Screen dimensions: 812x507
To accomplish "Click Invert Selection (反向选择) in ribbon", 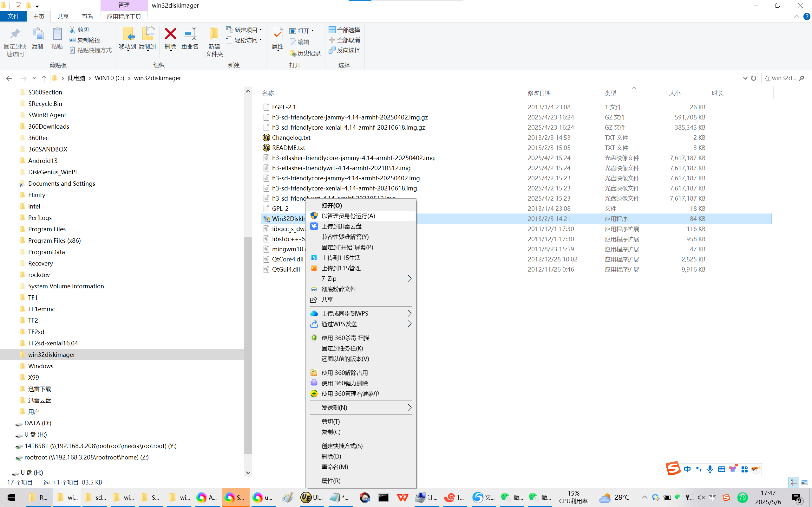I will 344,50.
